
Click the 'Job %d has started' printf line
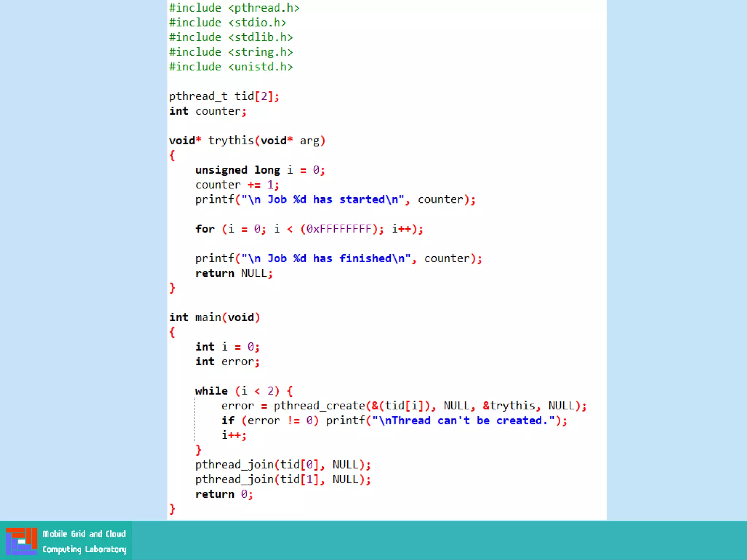(335, 199)
